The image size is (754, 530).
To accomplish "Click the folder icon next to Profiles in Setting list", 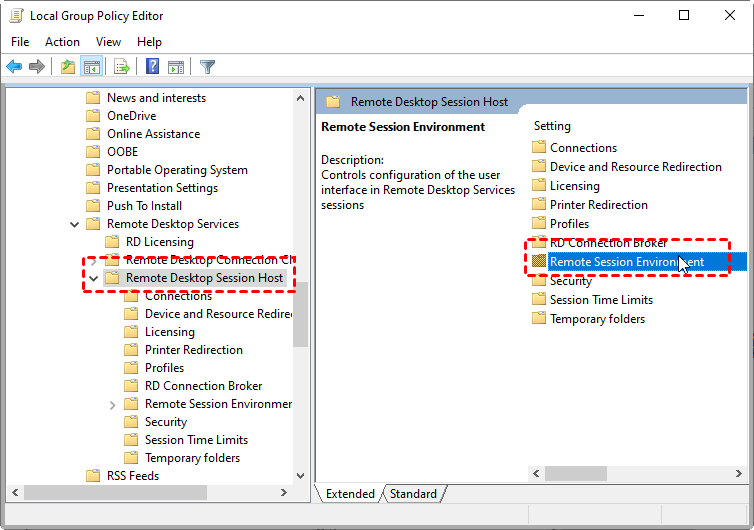I will click(x=539, y=223).
